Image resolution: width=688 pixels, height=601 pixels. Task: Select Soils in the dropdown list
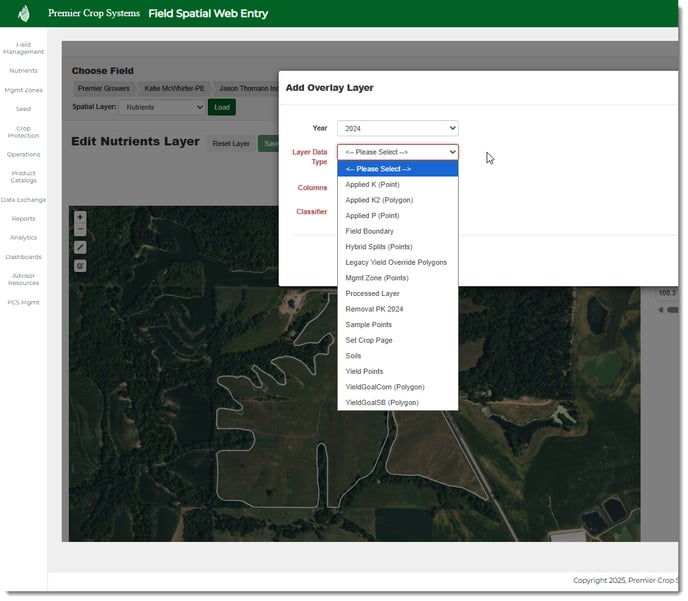tap(353, 356)
